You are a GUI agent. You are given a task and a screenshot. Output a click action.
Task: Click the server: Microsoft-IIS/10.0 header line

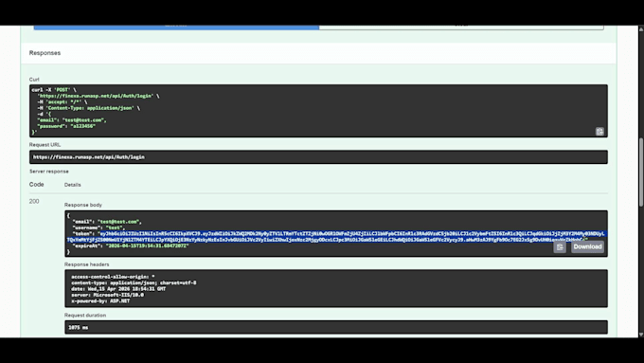(x=108, y=295)
